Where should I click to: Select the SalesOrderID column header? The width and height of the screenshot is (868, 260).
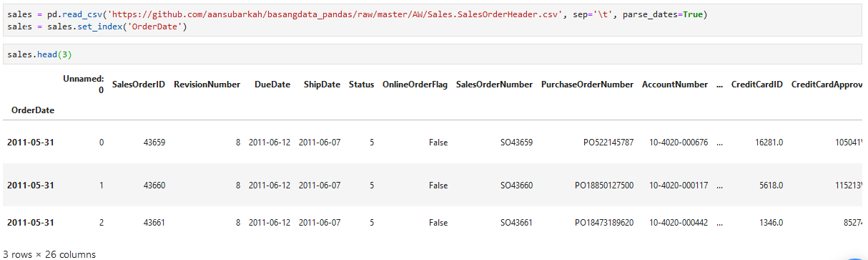pyautogui.click(x=139, y=85)
